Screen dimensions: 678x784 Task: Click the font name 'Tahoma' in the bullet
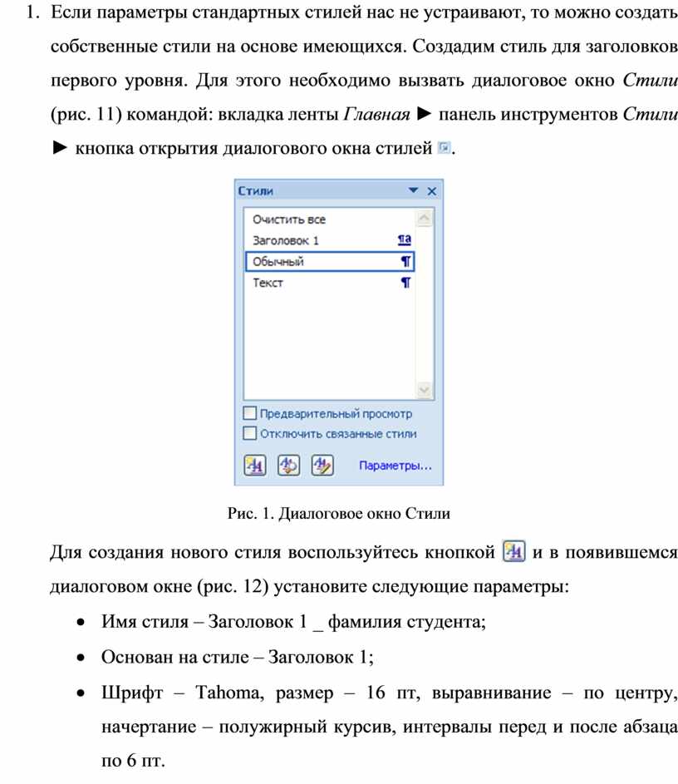[228, 693]
